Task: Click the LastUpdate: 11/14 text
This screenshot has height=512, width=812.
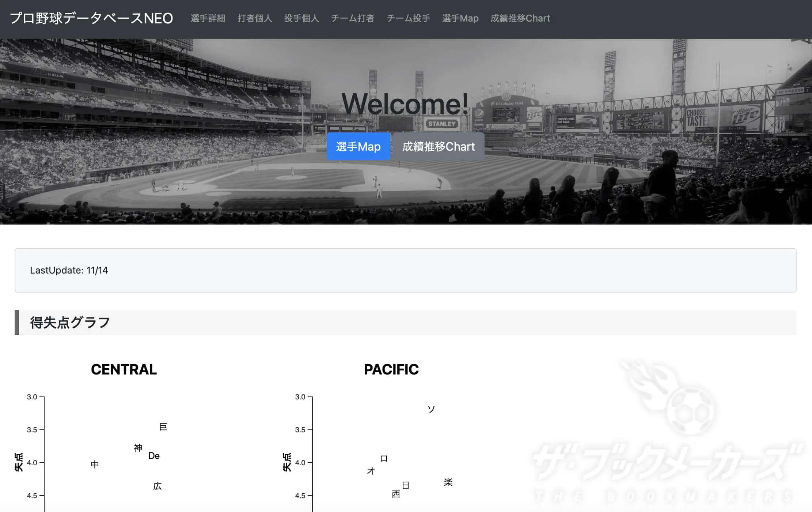Action: click(69, 270)
